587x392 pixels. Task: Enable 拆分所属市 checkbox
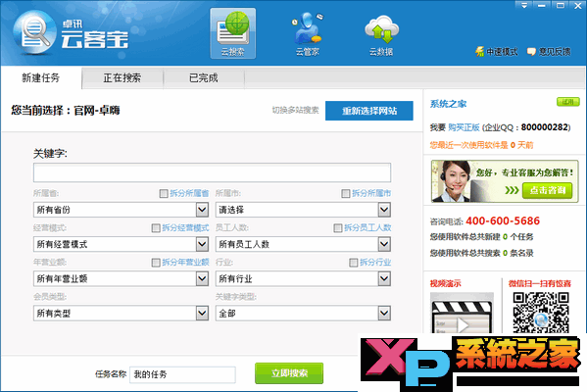tap(346, 193)
